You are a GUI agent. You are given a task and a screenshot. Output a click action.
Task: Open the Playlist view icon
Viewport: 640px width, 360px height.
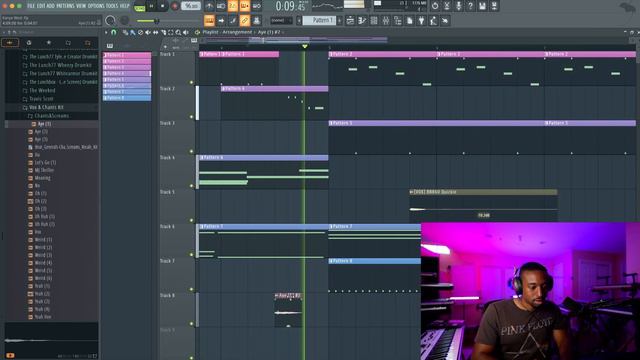[350, 20]
